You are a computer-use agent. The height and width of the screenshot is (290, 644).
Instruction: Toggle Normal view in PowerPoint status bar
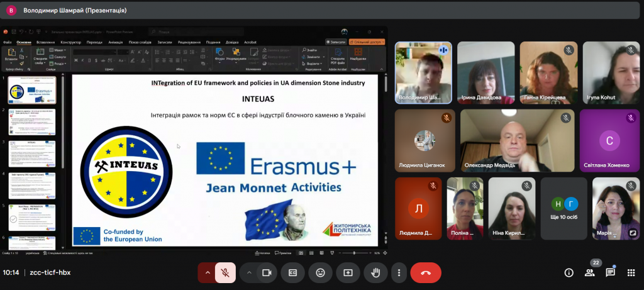tap(301, 253)
